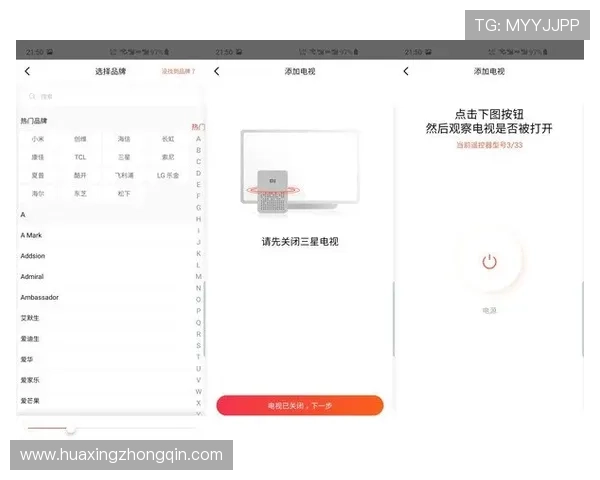Jump to 热门 in the index sidebar
The image size is (600, 480).
198,127
